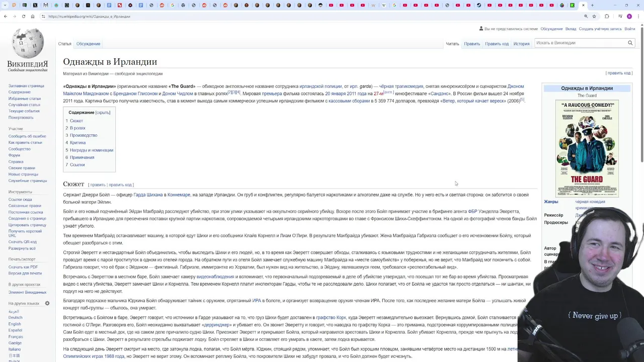Image resolution: width=644 pixels, height=362 pixels.
Task: Open the 'Править код' tab
Action: click(497, 44)
